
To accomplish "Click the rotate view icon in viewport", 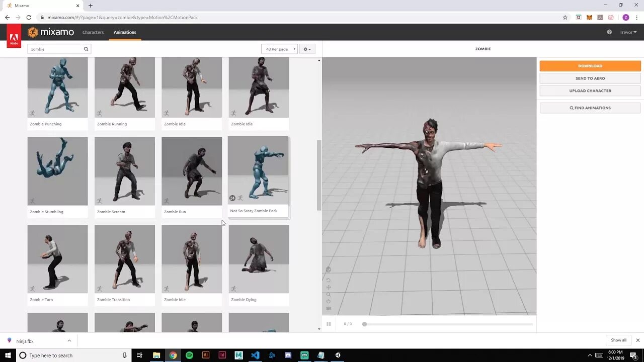I will pyautogui.click(x=329, y=280).
